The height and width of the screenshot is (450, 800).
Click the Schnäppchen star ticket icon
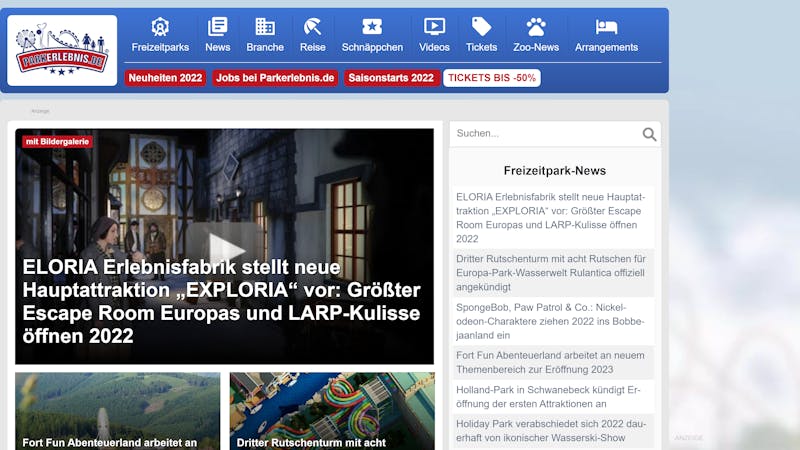(372, 27)
